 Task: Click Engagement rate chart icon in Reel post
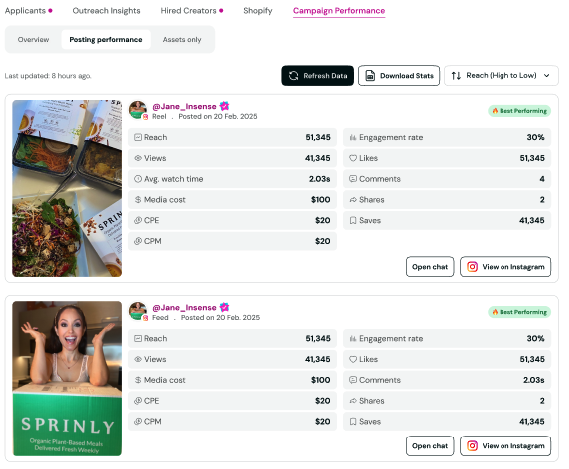coord(353,137)
